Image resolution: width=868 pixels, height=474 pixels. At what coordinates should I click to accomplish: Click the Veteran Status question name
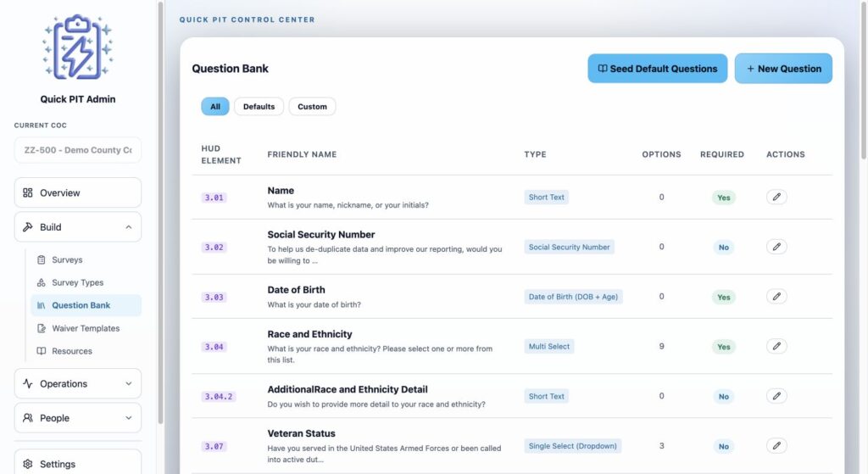tap(301, 433)
